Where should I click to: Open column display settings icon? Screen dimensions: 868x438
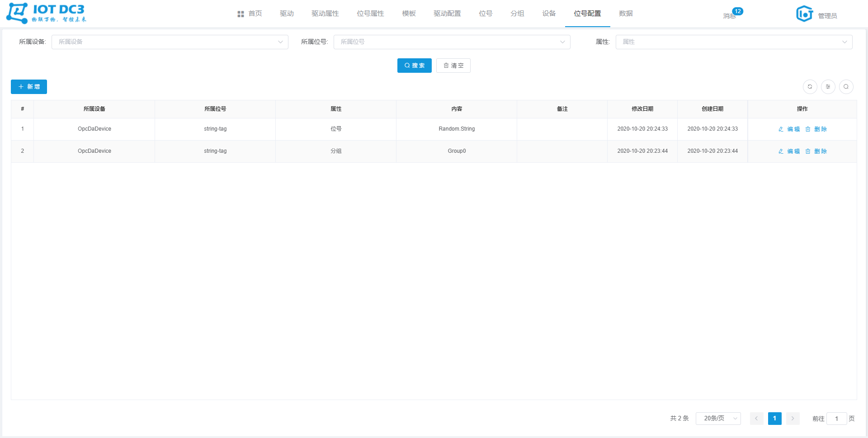(x=828, y=87)
